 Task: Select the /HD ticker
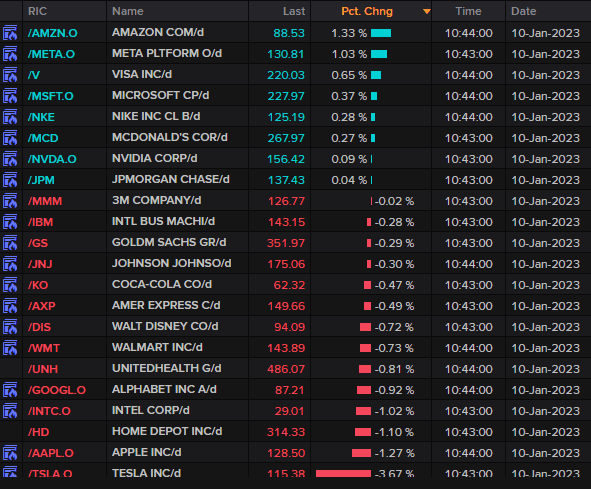[38, 432]
